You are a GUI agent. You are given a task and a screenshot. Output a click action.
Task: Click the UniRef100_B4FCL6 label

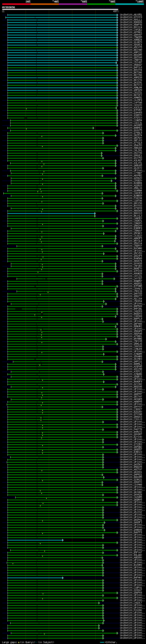click(131, 67)
